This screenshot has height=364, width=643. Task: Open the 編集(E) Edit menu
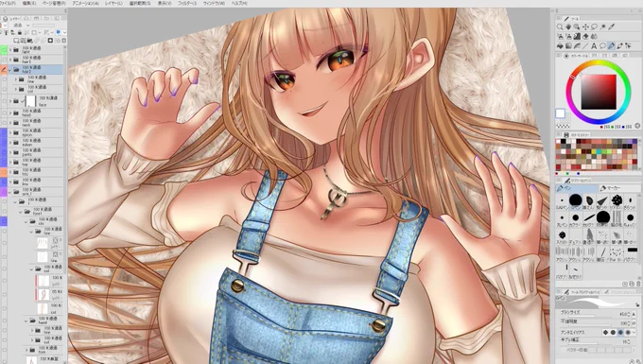tap(29, 3)
